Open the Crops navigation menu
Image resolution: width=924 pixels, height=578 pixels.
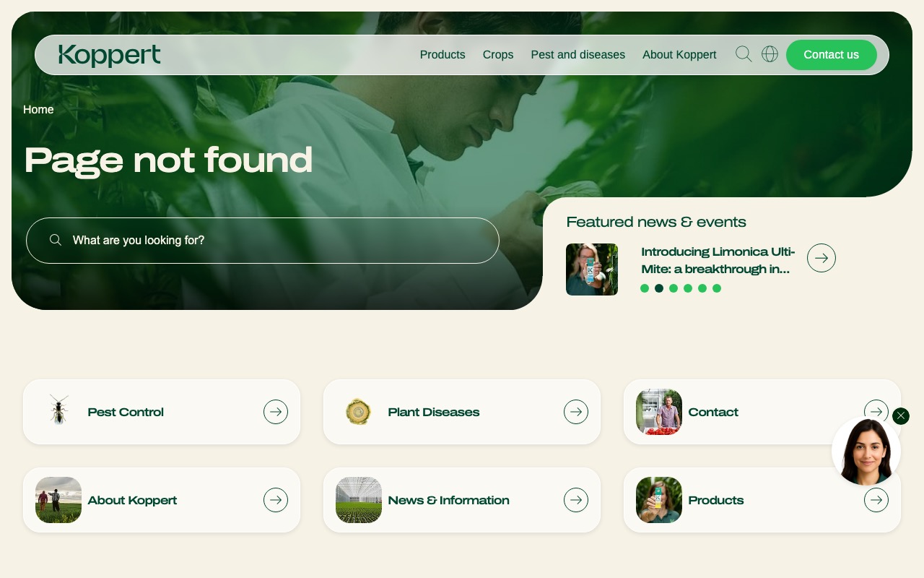click(x=498, y=55)
